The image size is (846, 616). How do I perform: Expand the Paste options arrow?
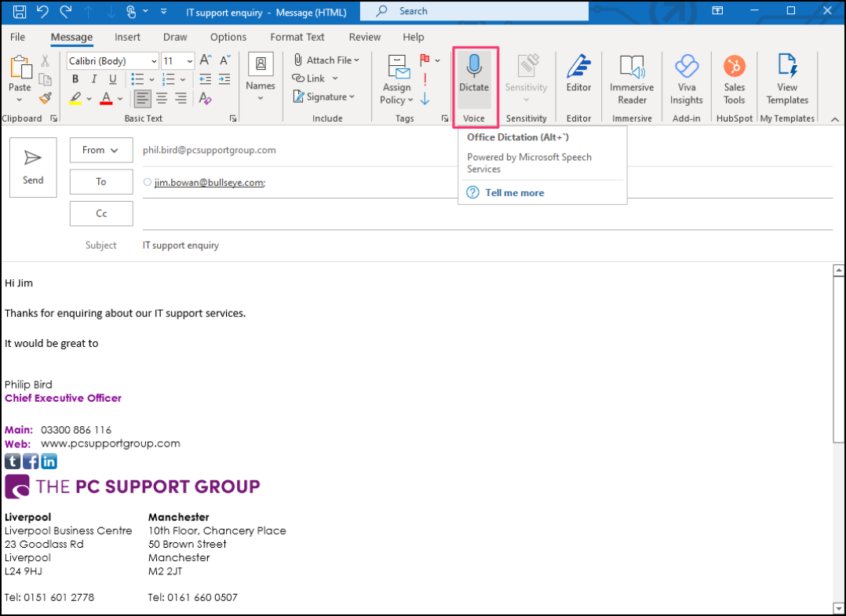(20, 100)
